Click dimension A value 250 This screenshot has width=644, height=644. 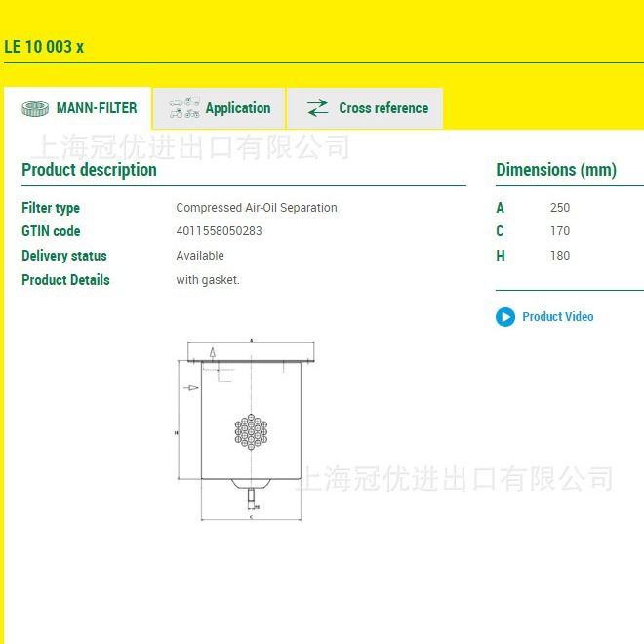click(x=560, y=208)
